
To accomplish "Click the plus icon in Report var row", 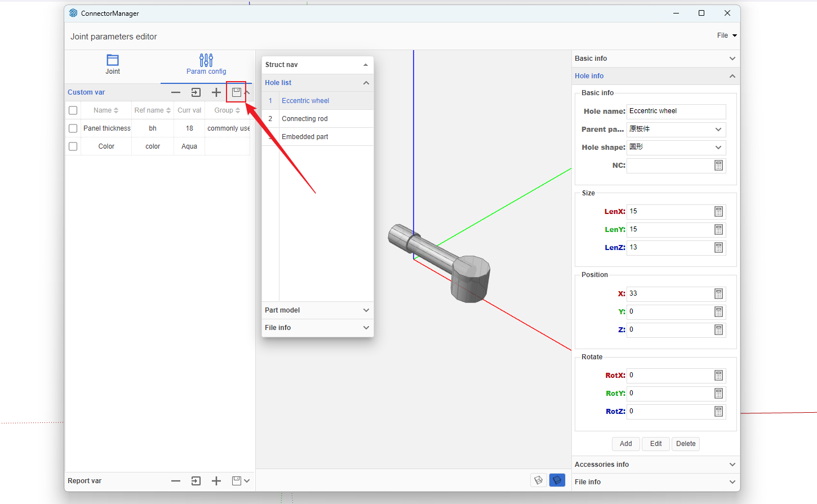I will pyautogui.click(x=216, y=481).
